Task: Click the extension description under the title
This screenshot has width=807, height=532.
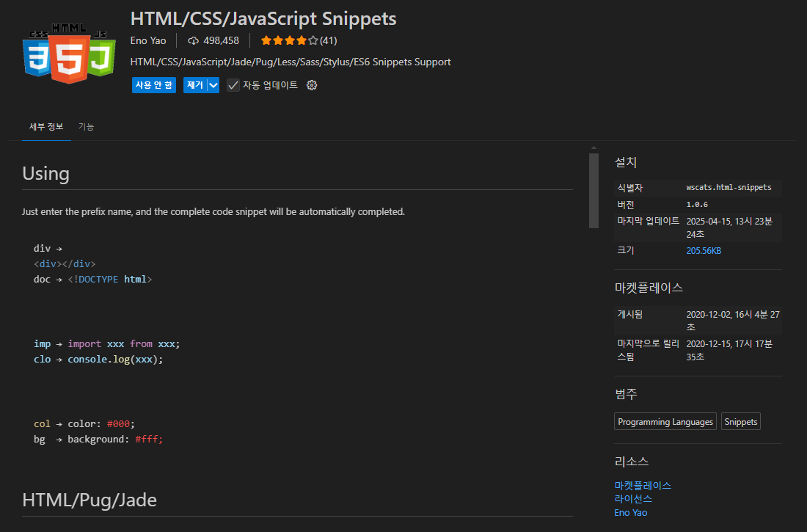Action: (x=291, y=62)
